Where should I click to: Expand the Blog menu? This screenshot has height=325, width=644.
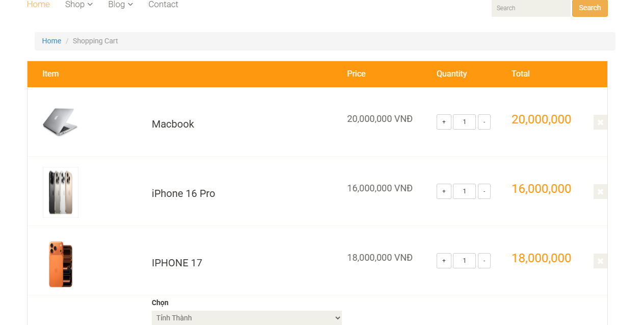[120, 5]
